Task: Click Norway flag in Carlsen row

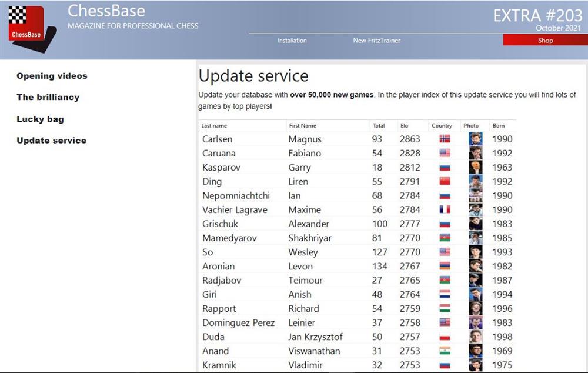Action: (x=445, y=139)
